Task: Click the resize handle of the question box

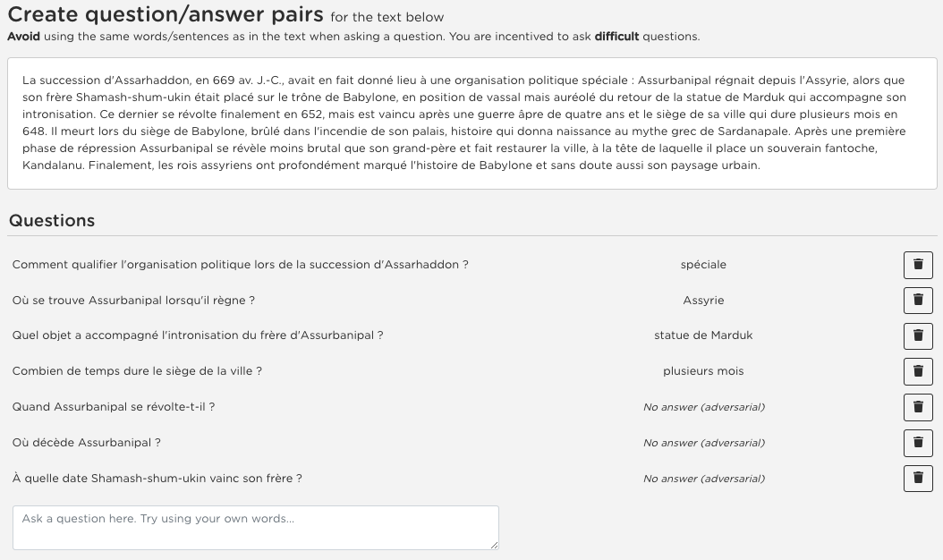Action: pyautogui.click(x=493, y=544)
